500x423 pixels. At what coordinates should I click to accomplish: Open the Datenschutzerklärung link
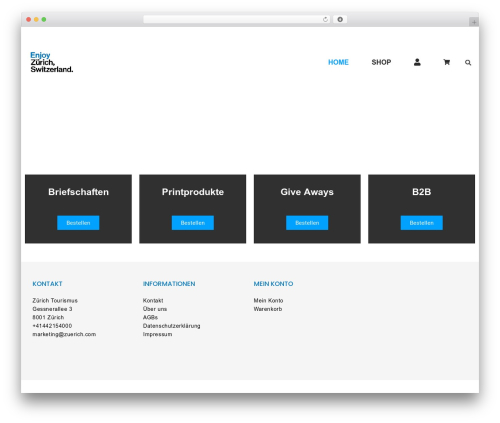[x=172, y=326]
